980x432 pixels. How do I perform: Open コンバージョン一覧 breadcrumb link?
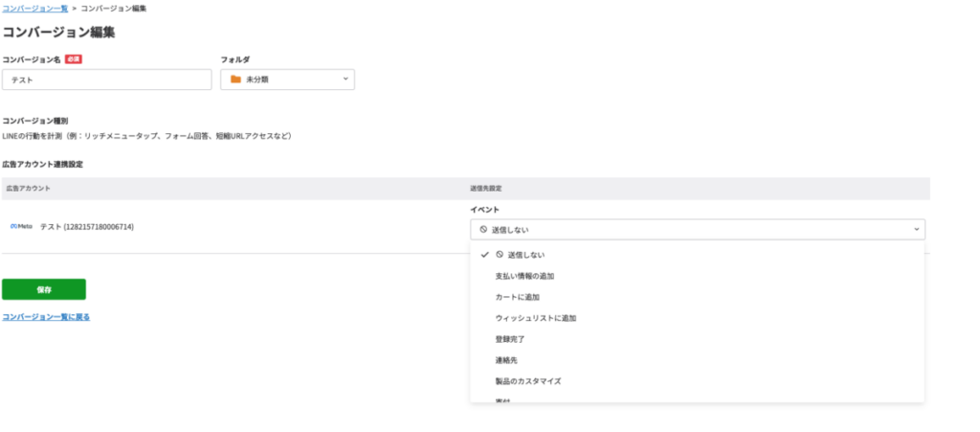[34, 8]
